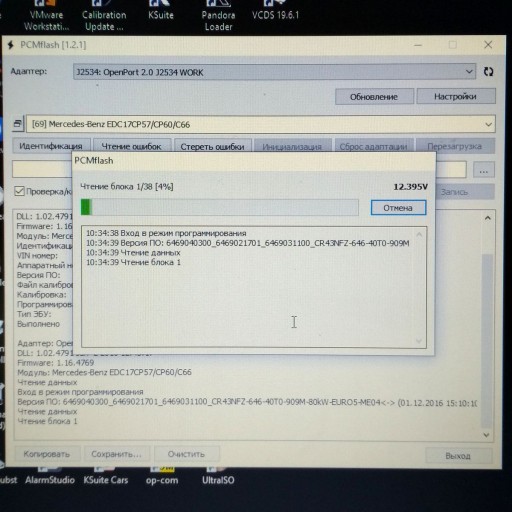Image resolution: width=512 pixels, height=512 pixels.
Task: Click the 'Чтение блока 1/38 [4%]' status text
Action: tap(127, 187)
